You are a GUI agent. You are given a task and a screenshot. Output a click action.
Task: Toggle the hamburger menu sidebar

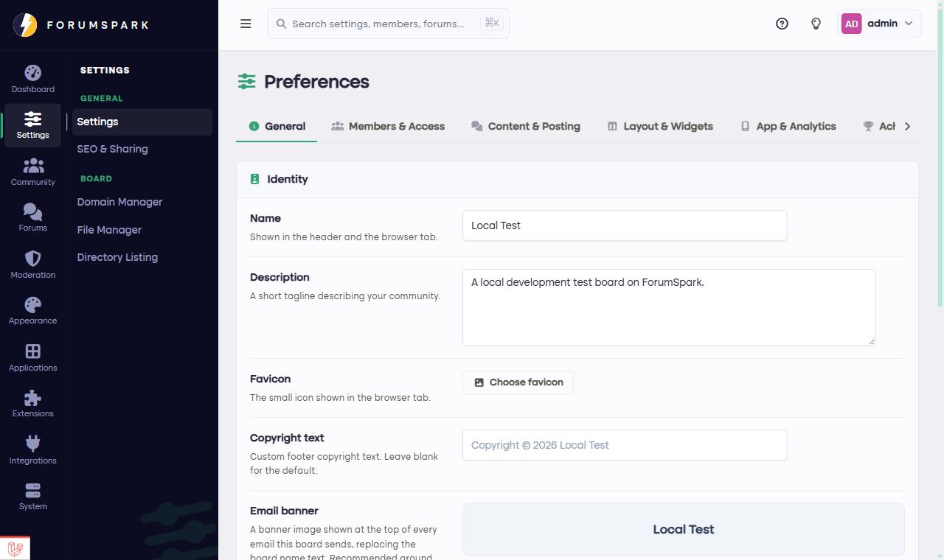tap(246, 24)
